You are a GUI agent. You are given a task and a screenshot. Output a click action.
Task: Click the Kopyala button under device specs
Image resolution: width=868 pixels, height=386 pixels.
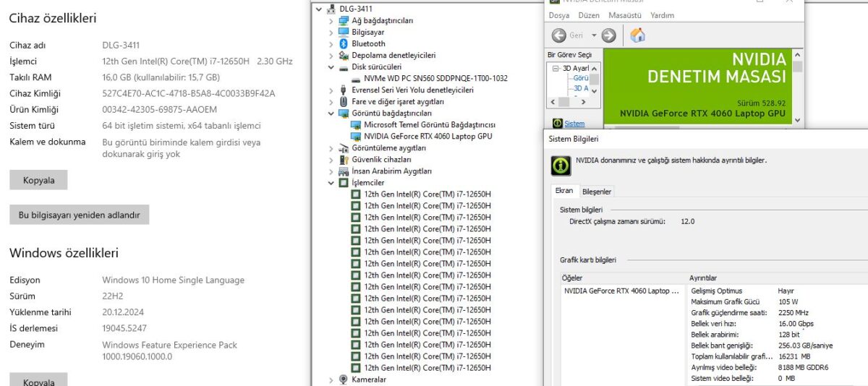pyautogui.click(x=38, y=180)
